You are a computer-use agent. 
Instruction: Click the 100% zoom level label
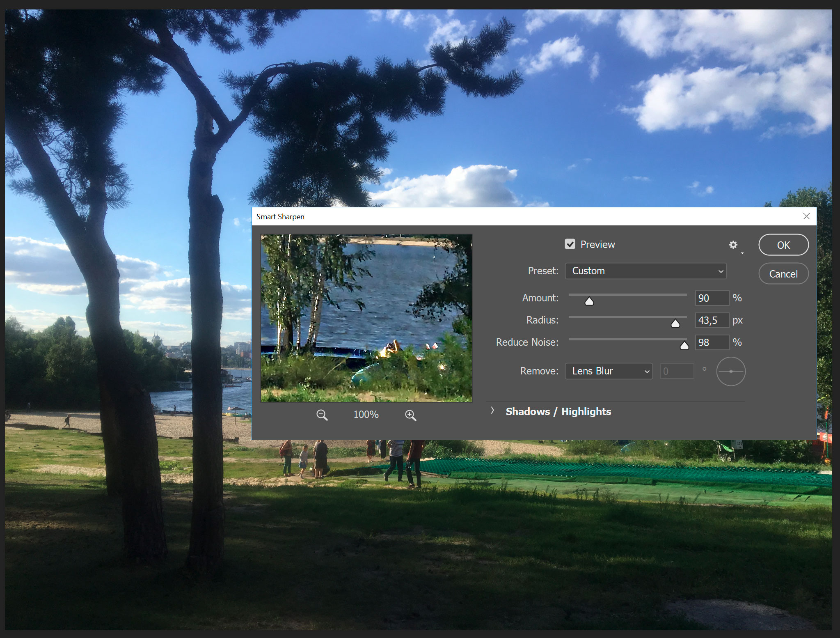click(366, 415)
